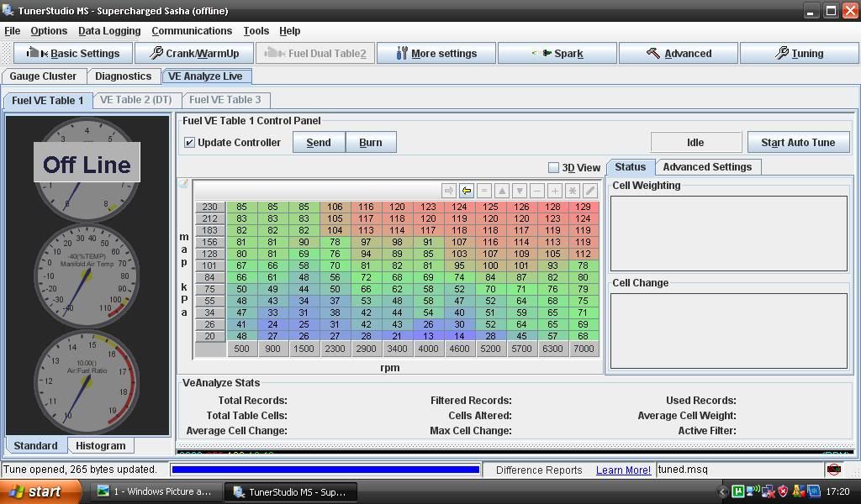Open Windows Picture viewer taskbar item
861x504 pixels.
pos(156,491)
